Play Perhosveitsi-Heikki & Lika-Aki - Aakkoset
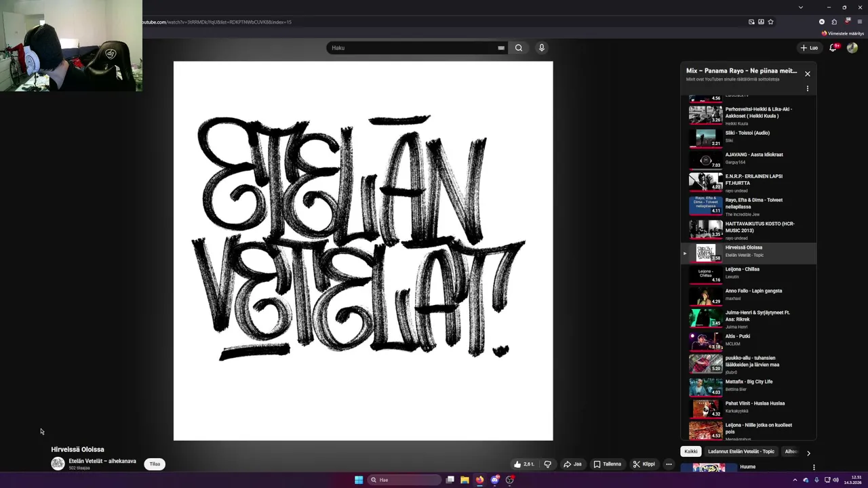The height and width of the screenshot is (488, 868). coord(749,115)
